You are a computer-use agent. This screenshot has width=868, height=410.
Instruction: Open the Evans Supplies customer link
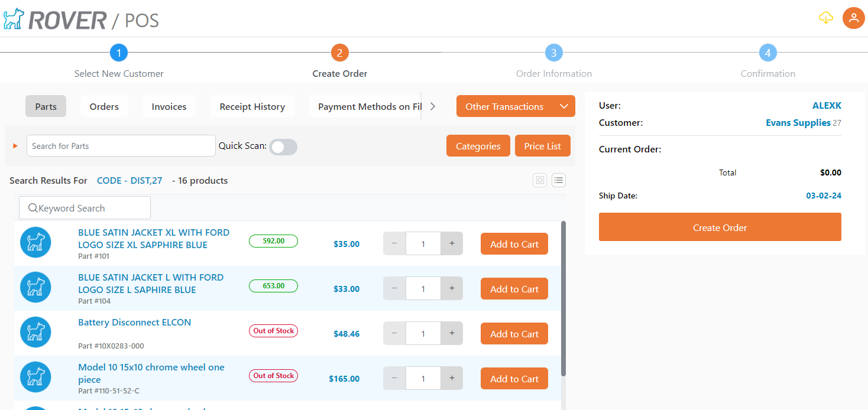(x=798, y=123)
